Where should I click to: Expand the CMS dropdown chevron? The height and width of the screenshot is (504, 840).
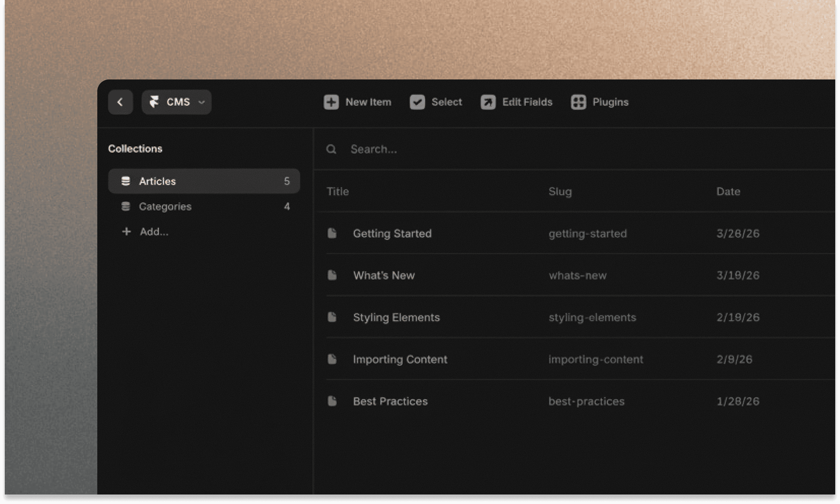[x=201, y=102]
